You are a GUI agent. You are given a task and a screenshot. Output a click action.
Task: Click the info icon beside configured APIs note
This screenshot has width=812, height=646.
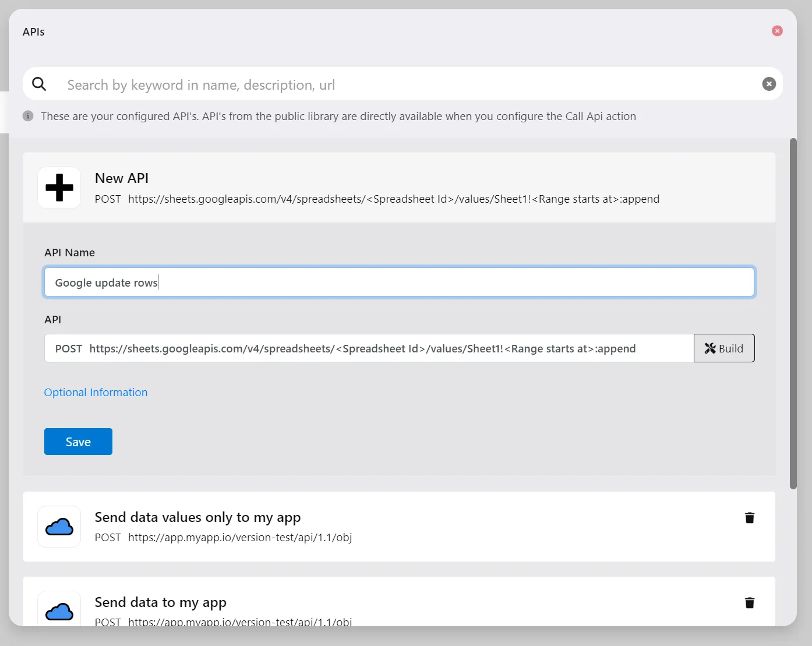point(28,116)
